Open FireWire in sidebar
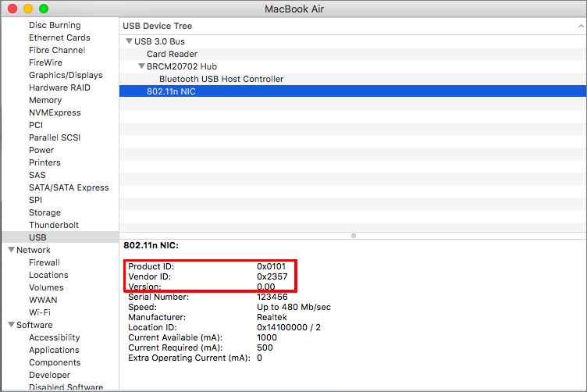 (x=45, y=62)
